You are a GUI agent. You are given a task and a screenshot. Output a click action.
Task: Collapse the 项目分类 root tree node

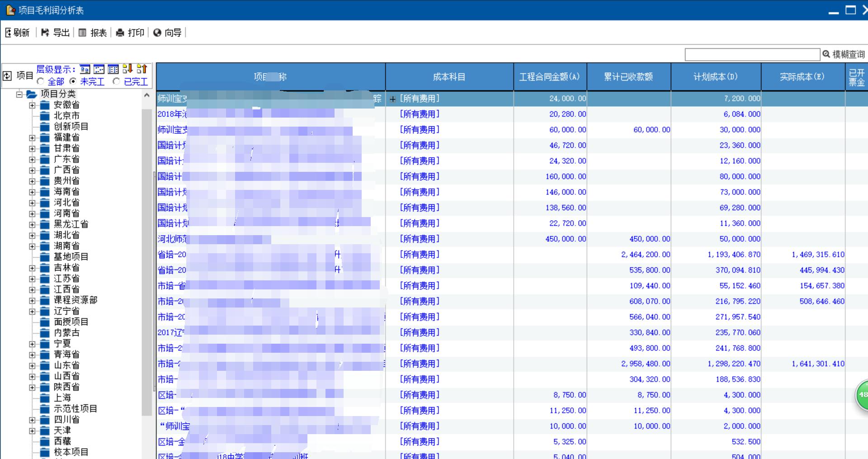(x=19, y=94)
